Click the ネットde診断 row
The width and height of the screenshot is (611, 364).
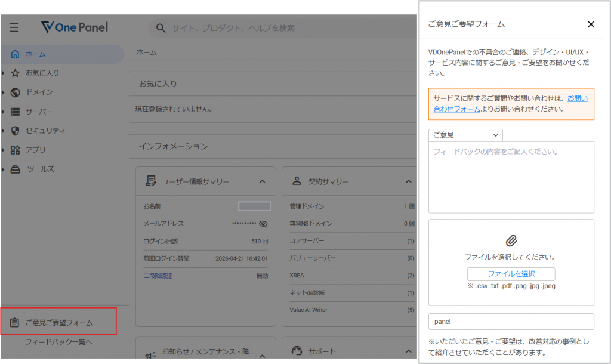(x=352, y=292)
